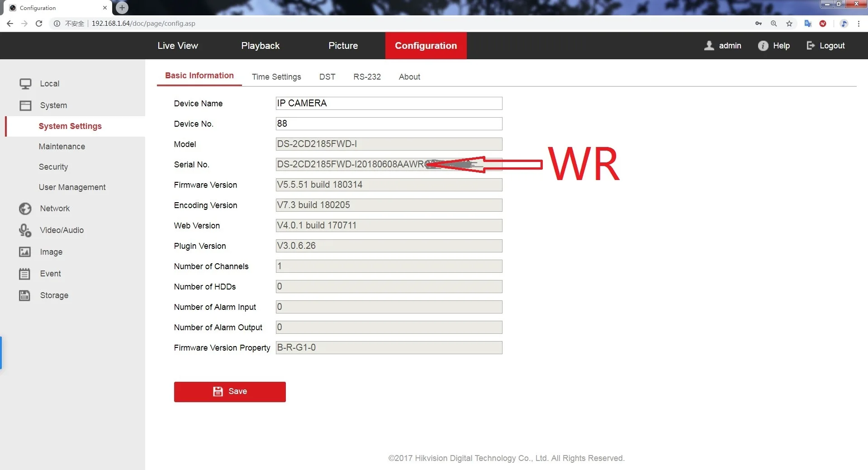Select Maintenance under System
The height and width of the screenshot is (470, 868).
[x=62, y=147]
